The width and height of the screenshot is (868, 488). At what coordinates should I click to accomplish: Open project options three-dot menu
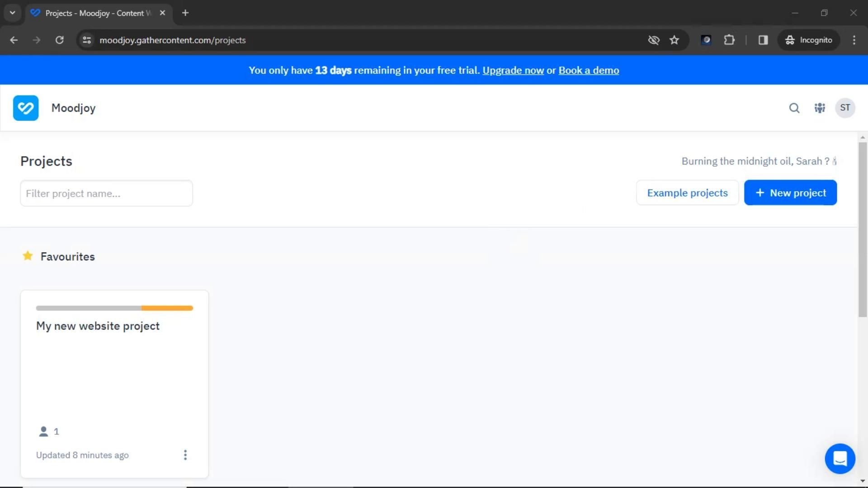185,455
